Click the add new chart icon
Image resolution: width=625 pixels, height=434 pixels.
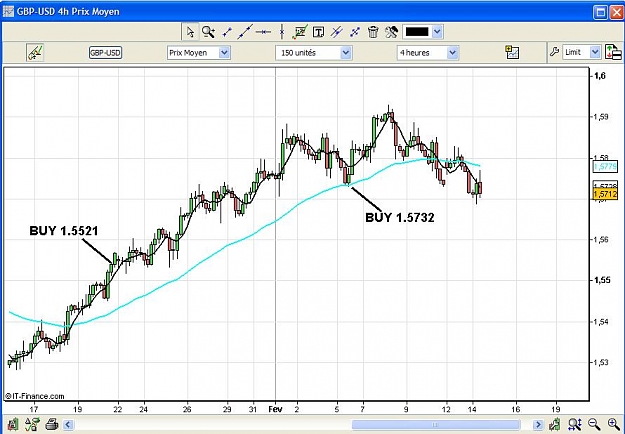pos(512,52)
